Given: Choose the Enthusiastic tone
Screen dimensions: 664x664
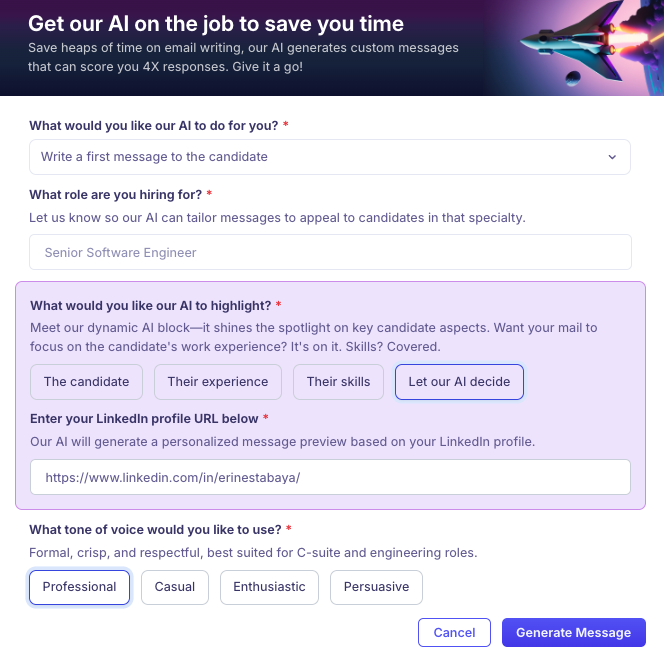Looking at the screenshot, I should (x=269, y=587).
